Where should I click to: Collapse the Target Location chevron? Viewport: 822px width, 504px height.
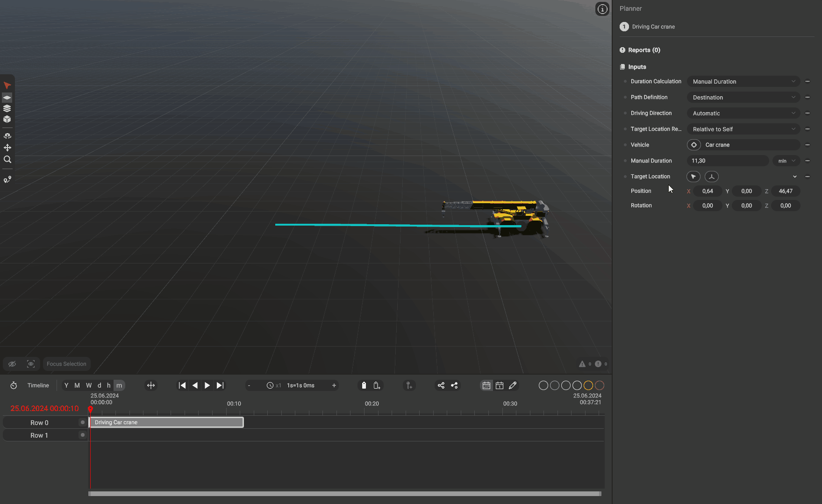click(795, 177)
